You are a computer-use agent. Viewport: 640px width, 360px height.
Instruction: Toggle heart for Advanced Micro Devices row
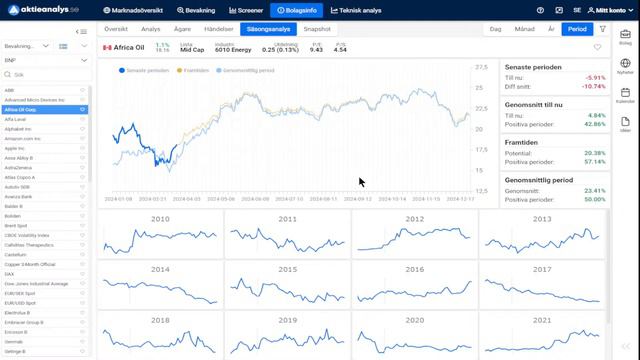[x=82, y=100]
